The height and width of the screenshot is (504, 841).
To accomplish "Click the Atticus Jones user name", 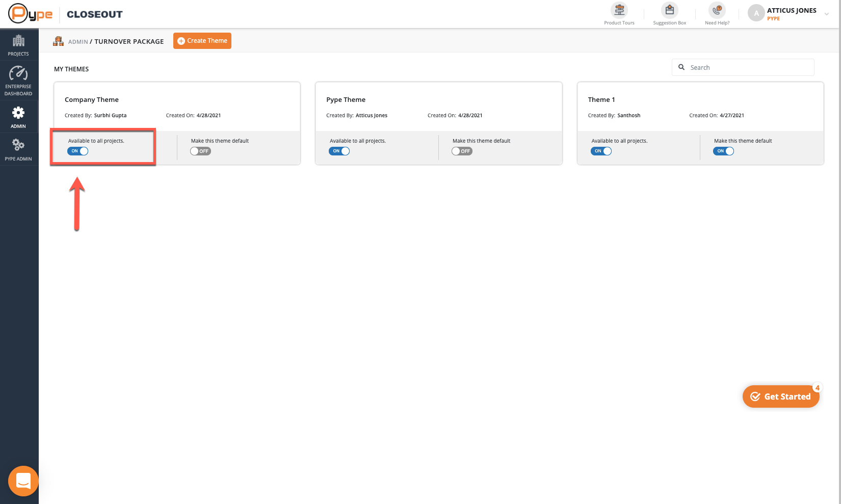I will tap(792, 11).
